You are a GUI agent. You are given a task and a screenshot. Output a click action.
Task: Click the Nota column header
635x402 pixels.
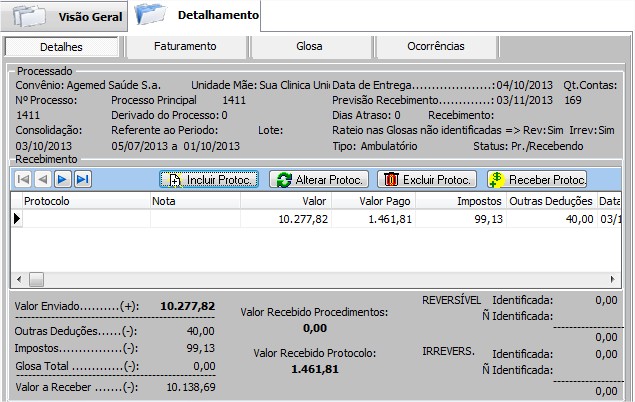pos(195,201)
